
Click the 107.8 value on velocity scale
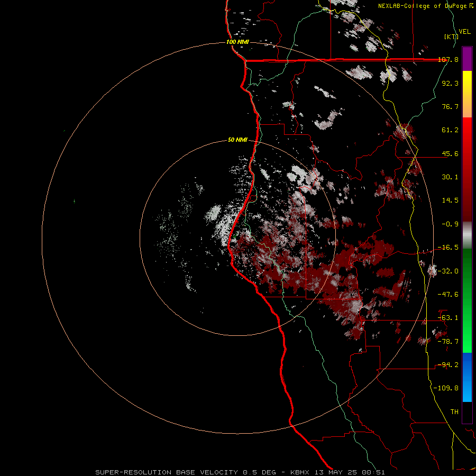[448, 59]
